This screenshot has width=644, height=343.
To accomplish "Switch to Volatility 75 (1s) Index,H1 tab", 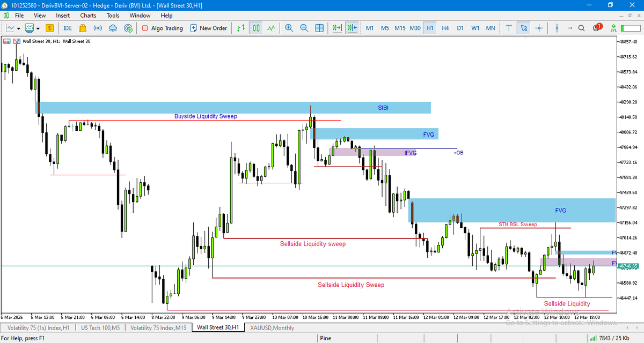I will point(38,327).
